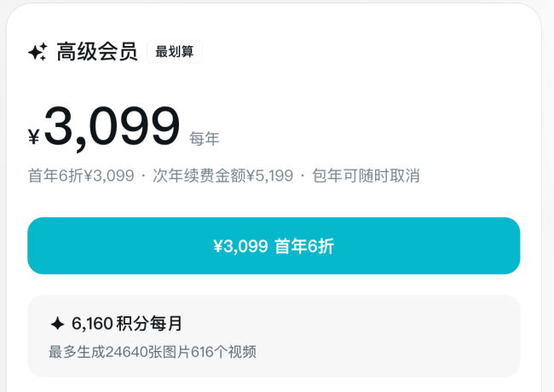
Task: Click the sparkle icon beside 高级会员
Action: (38, 52)
